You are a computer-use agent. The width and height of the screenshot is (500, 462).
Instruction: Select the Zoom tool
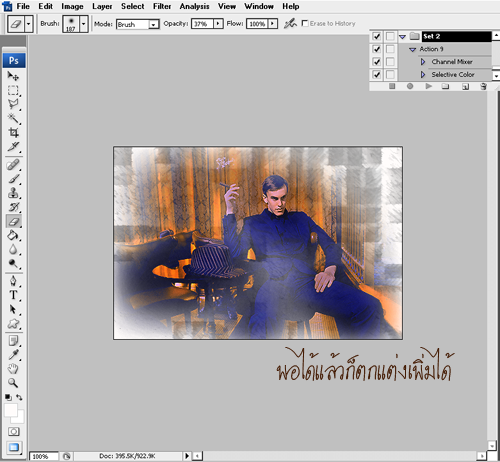click(x=13, y=383)
